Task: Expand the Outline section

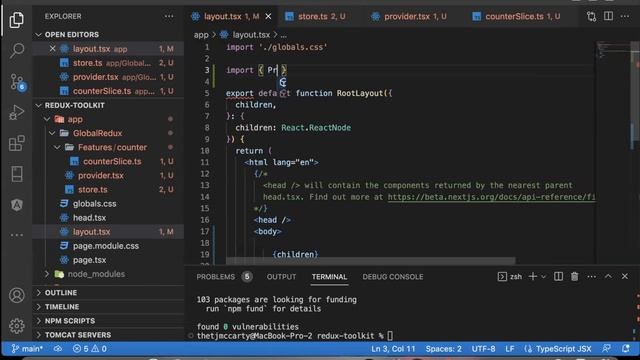Action: [x=61, y=293]
